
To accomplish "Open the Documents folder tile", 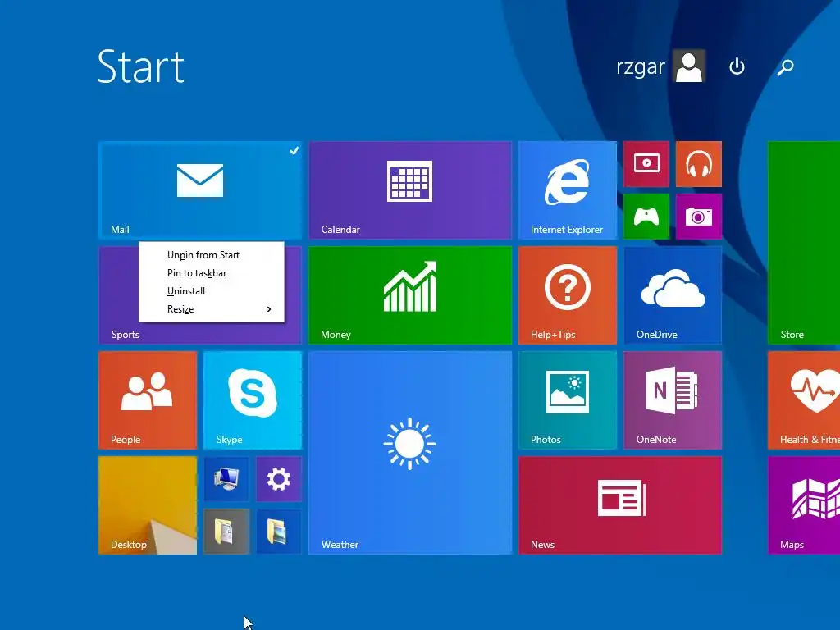I will click(226, 532).
